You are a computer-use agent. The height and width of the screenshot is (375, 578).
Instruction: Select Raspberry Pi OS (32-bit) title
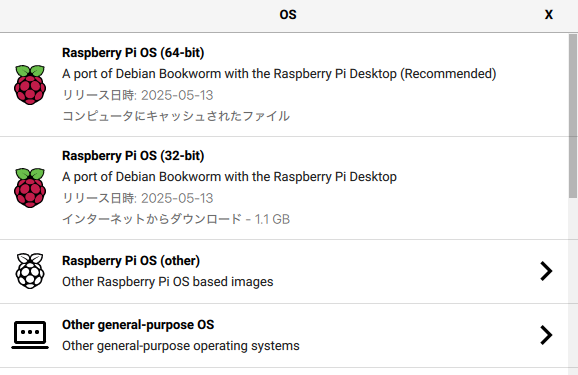[133, 156]
